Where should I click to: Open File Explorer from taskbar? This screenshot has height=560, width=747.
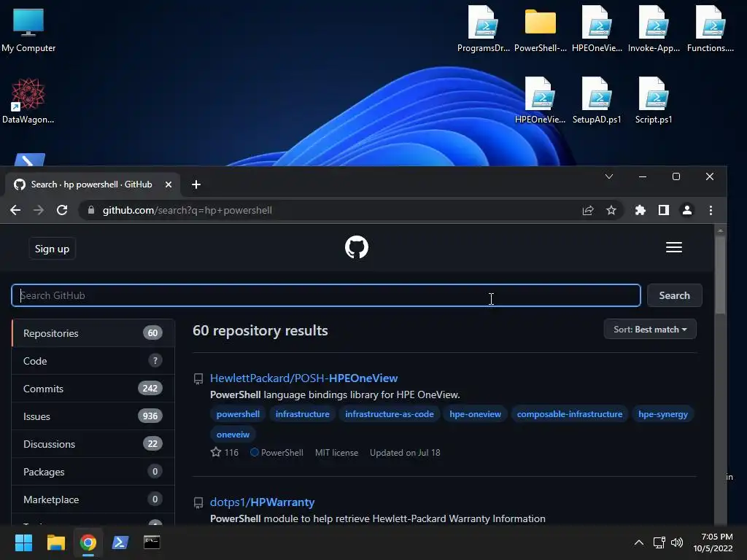coord(55,542)
